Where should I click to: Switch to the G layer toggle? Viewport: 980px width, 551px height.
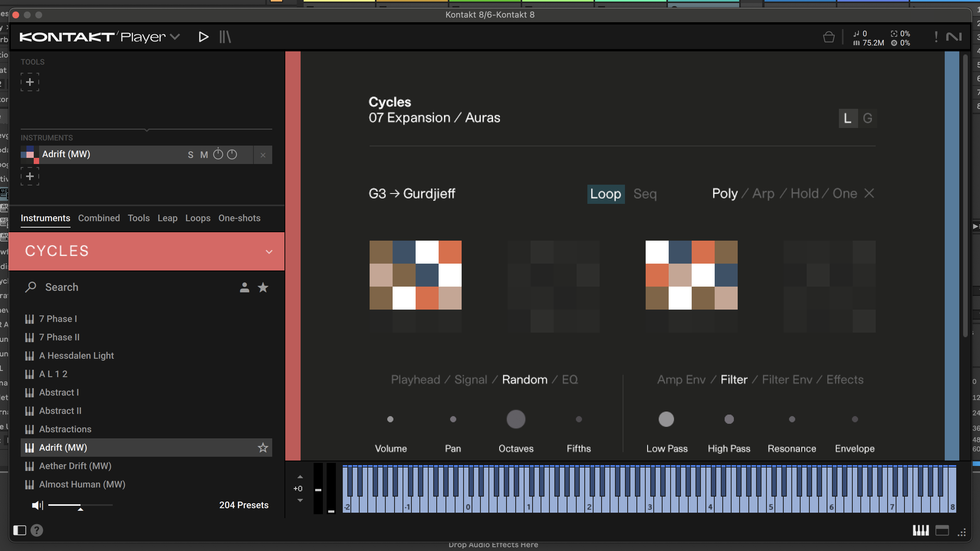[867, 118]
